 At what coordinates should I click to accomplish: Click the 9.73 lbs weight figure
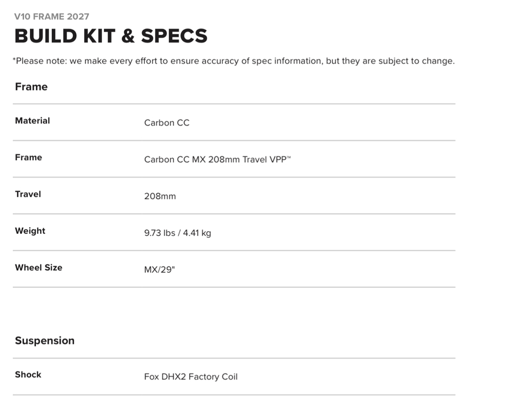(x=159, y=233)
